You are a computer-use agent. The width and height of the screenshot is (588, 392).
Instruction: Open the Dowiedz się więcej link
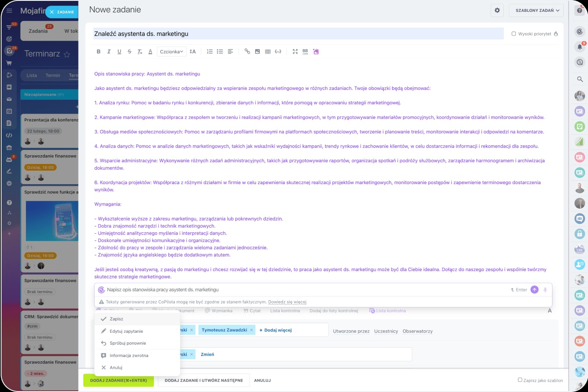pyautogui.click(x=287, y=302)
